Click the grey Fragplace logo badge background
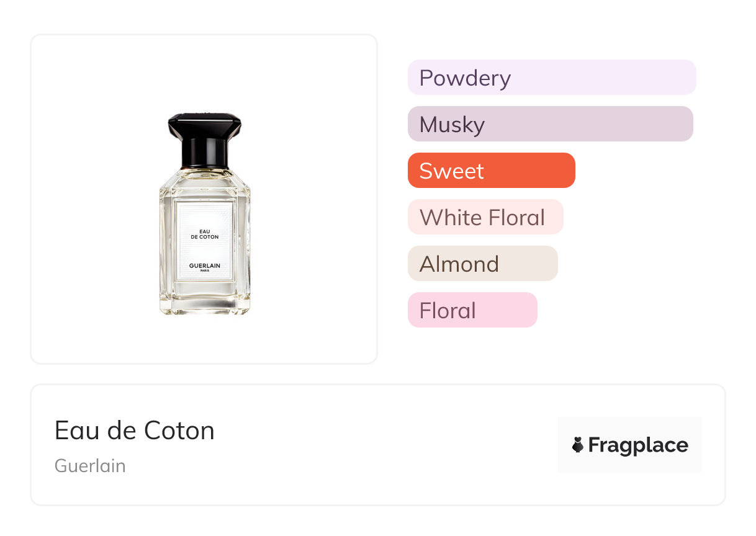756x536 pixels. click(629, 428)
